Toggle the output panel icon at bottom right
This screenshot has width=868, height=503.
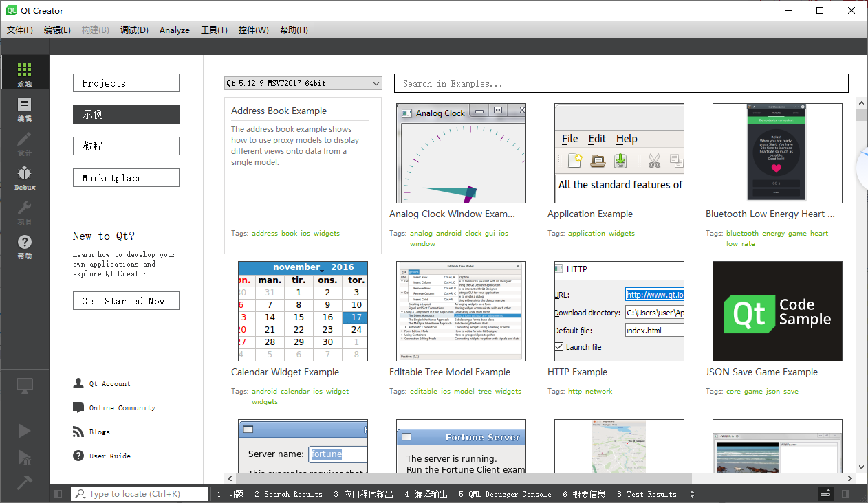click(x=825, y=493)
